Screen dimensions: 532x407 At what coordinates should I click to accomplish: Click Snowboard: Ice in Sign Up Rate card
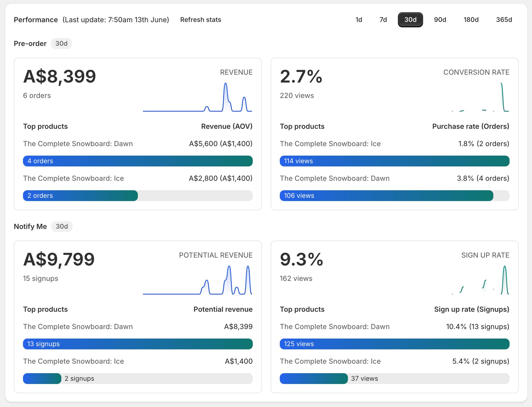click(x=330, y=361)
